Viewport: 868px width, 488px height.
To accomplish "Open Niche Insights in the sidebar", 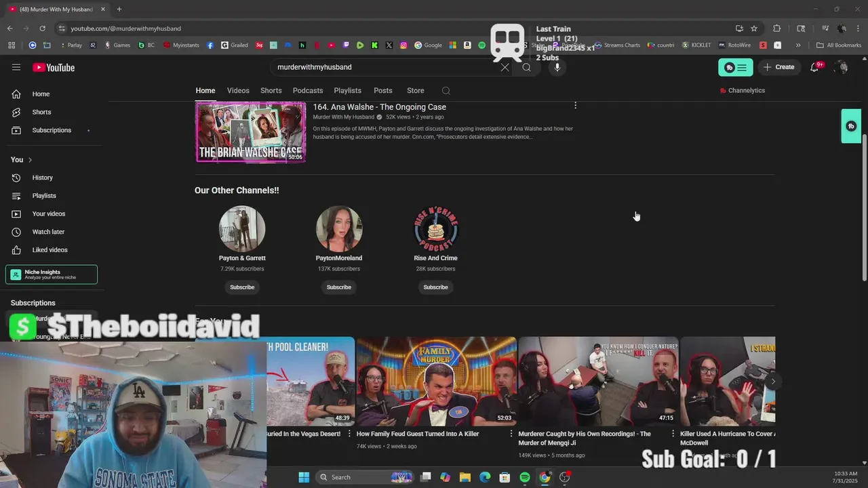I will tap(52, 274).
